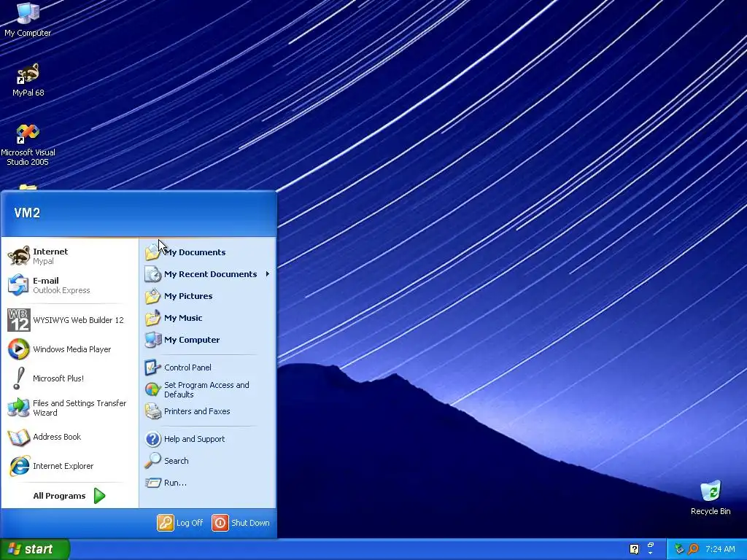This screenshot has width=747, height=560.
Task: Open the Address Book
Action: click(69, 437)
